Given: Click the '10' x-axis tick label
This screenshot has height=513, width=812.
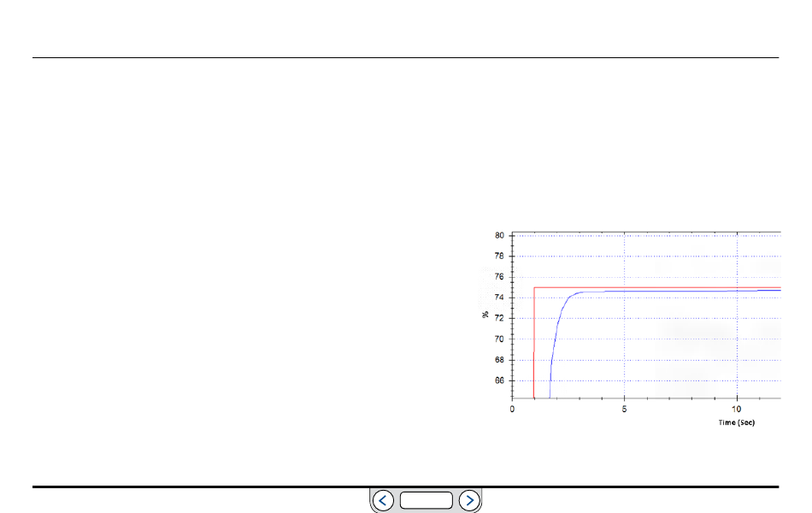Looking at the screenshot, I should 737,410.
